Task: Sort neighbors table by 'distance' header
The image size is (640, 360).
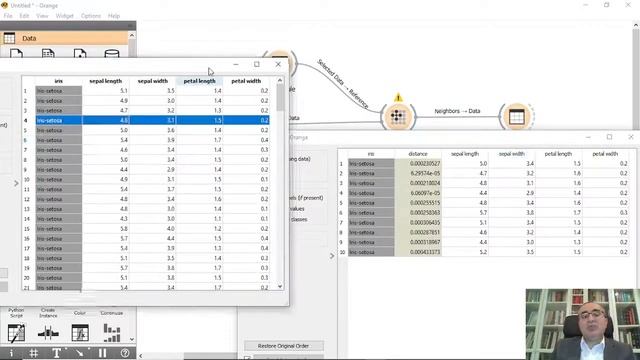Action: click(418, 154)
